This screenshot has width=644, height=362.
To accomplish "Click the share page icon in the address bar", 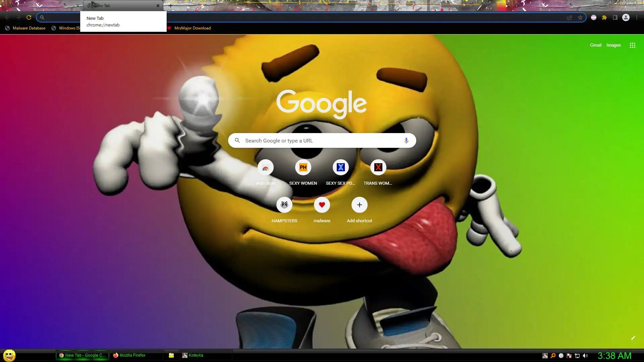I will 569,17.
